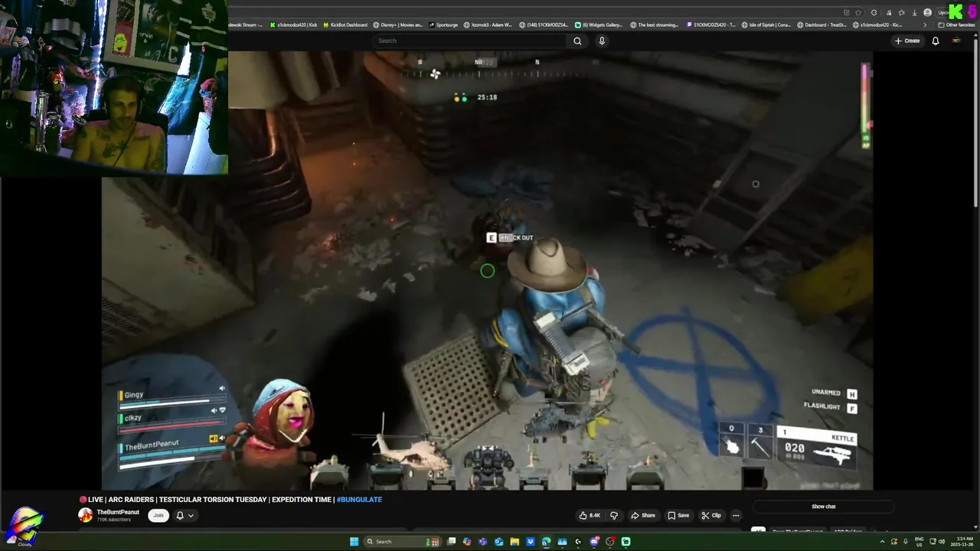The image size is (980, 551).
Task: Click the Clip scissors button
Action: click(712, 515)
